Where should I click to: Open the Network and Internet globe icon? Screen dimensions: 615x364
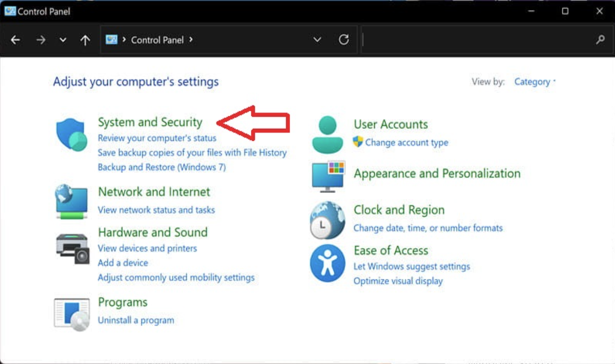(x=71, y=201)
